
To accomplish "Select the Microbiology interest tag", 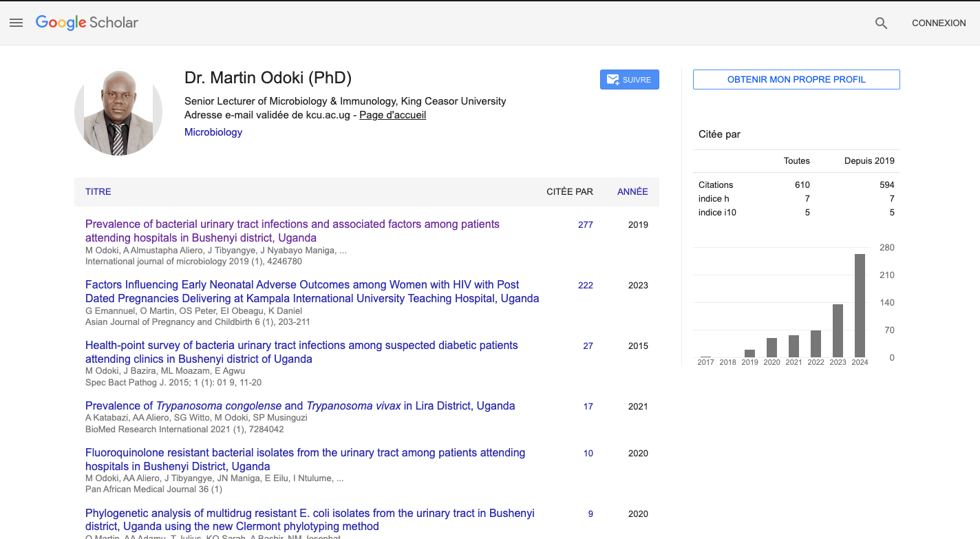I will [213, 132].
